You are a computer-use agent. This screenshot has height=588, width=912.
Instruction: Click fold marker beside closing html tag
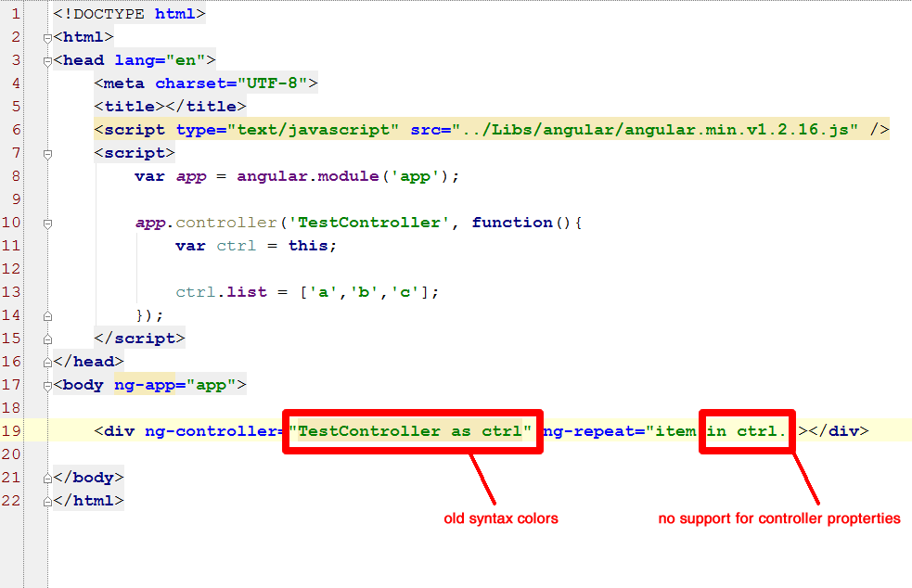pos(47,502)
